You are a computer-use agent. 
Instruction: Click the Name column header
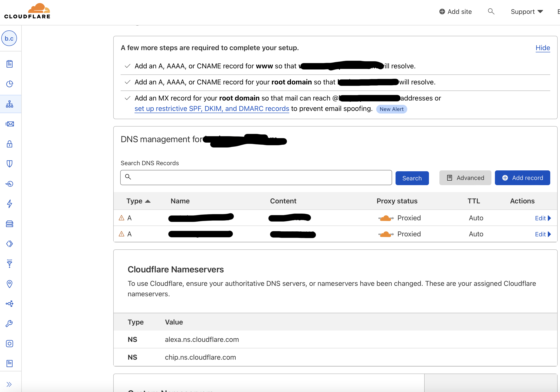point(180,201)
